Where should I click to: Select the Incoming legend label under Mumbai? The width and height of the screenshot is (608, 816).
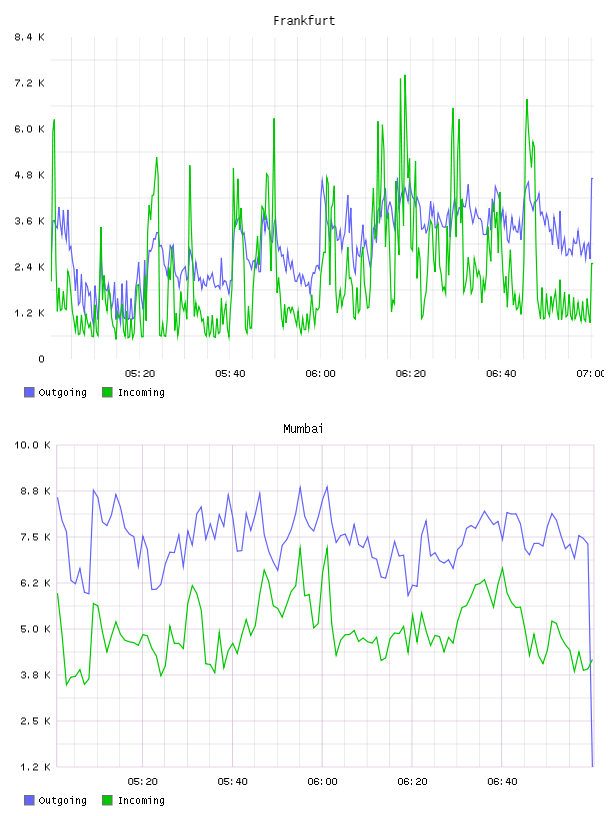[x=141, y=801]
